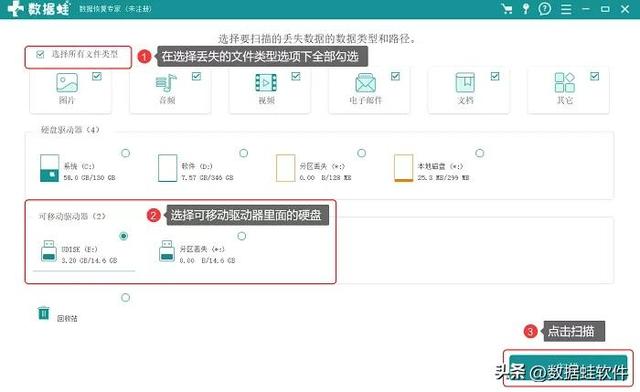640x392 pixels.
Task: Uncheck the 选择所有文件类型 checkbox
Action: pos(40,54)
